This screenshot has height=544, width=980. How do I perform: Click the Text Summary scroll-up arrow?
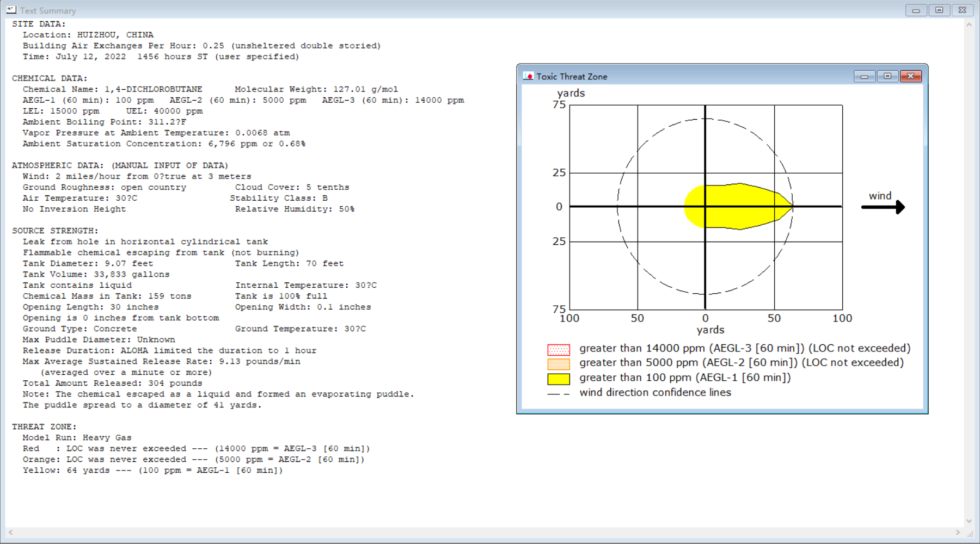tap(969, 24)
